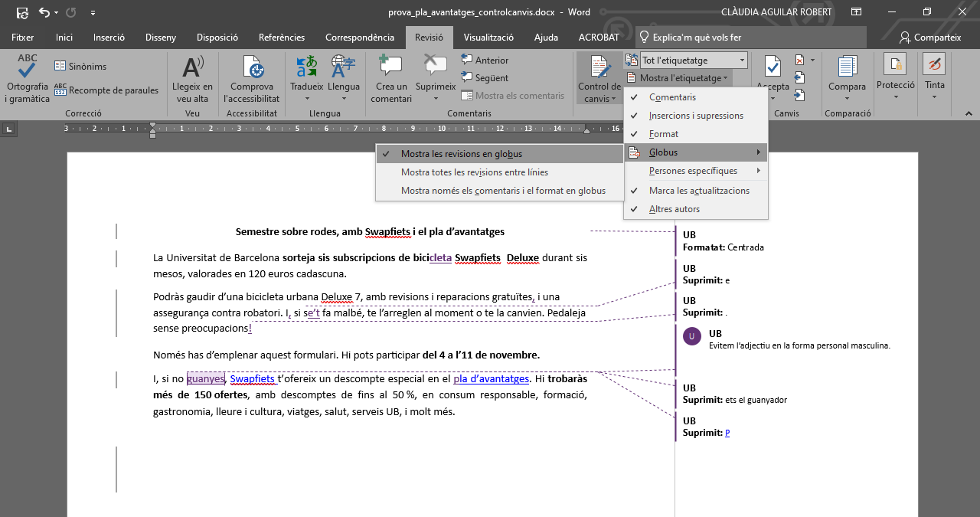980x517 pixels.
Task: Click the Comparteix button
Action: [x=930, y=37]
